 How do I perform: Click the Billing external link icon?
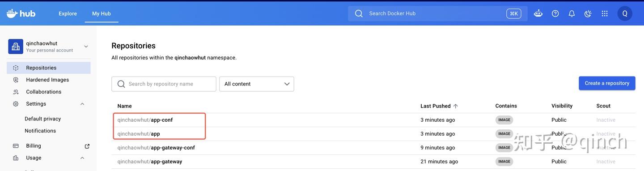coord(87,146)
